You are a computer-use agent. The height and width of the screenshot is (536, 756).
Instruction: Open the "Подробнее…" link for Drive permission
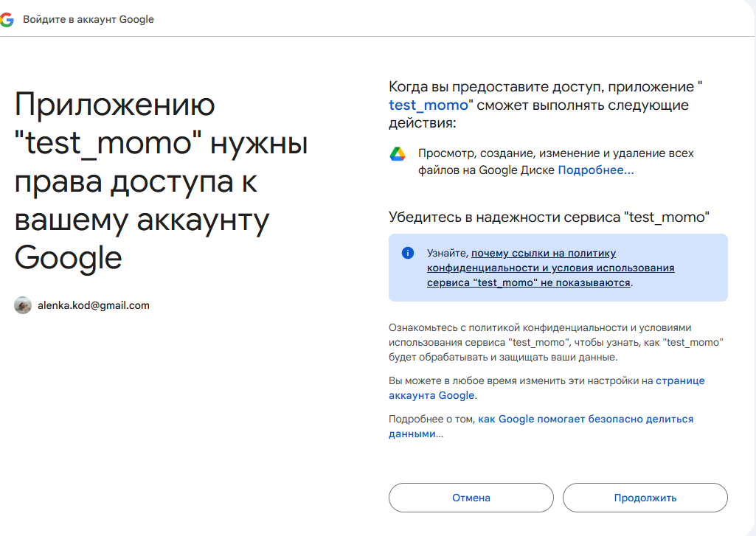[x=595, y=170]
